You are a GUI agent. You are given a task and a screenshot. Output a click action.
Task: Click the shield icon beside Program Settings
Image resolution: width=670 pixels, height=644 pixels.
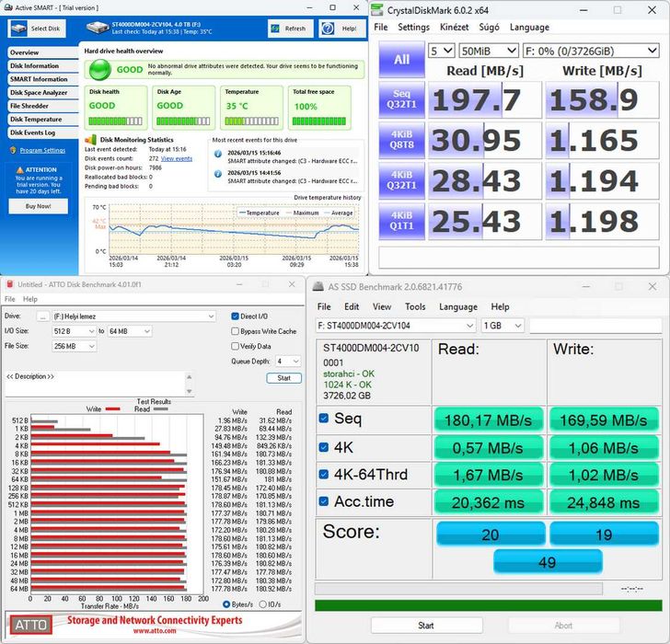(x=13, y=150)
